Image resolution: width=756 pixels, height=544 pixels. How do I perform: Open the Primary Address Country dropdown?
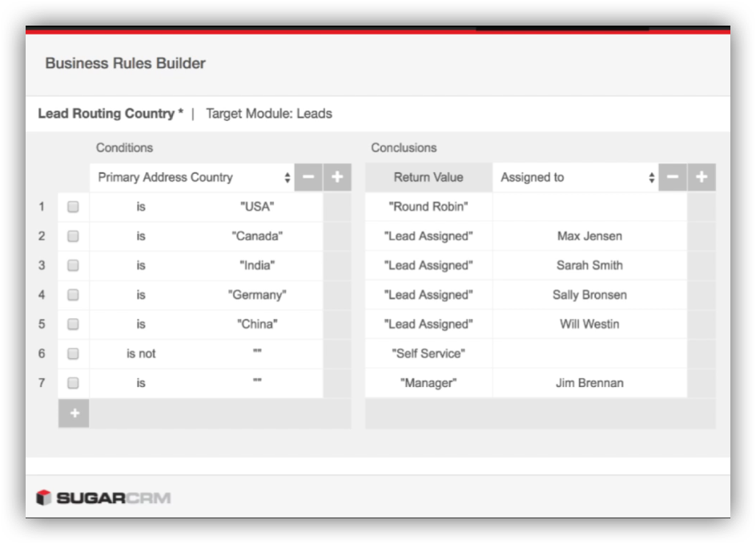pyautogui.click(x=192, y=177)
